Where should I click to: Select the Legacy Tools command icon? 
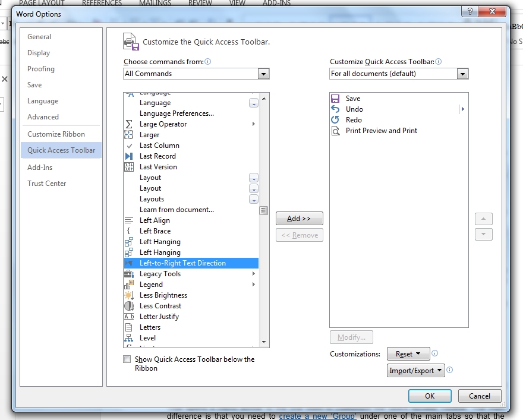129,274
